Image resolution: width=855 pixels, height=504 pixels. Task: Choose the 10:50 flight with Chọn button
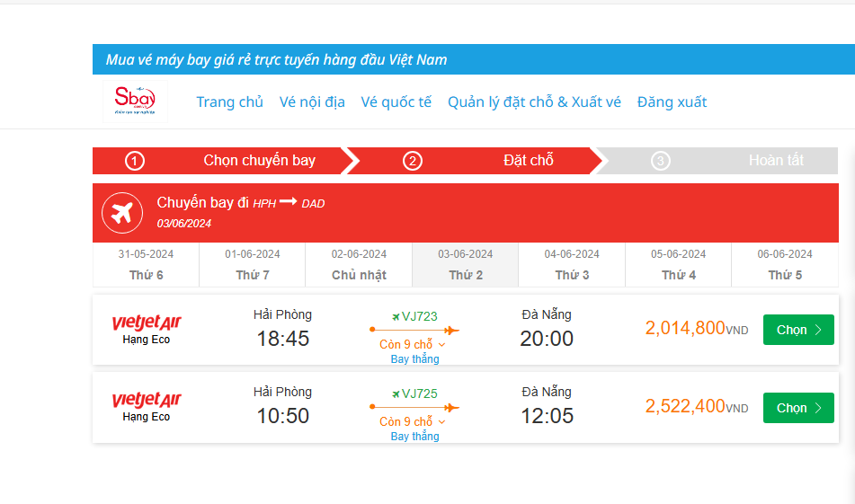(x=798, y=408)
